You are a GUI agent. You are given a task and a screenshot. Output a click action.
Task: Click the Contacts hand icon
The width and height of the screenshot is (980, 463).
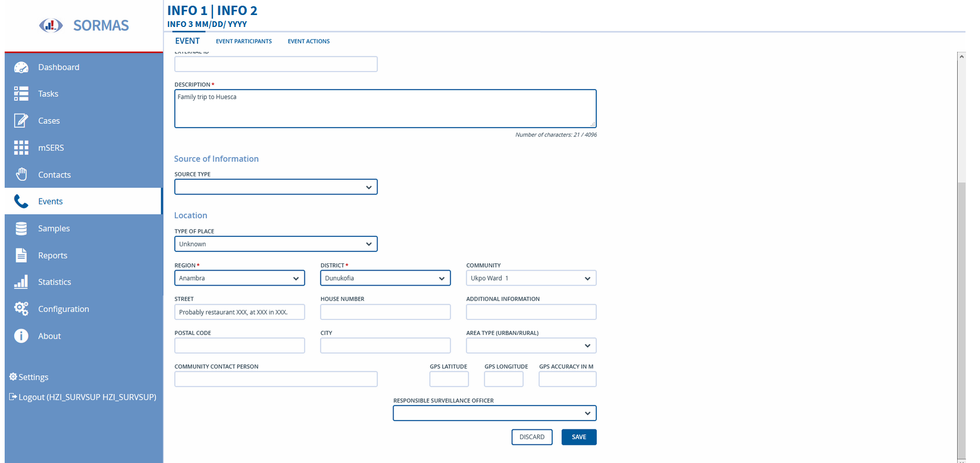coord(21,175)
